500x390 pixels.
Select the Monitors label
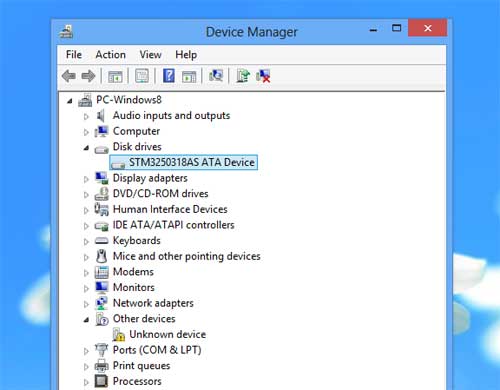coord(134,287)
